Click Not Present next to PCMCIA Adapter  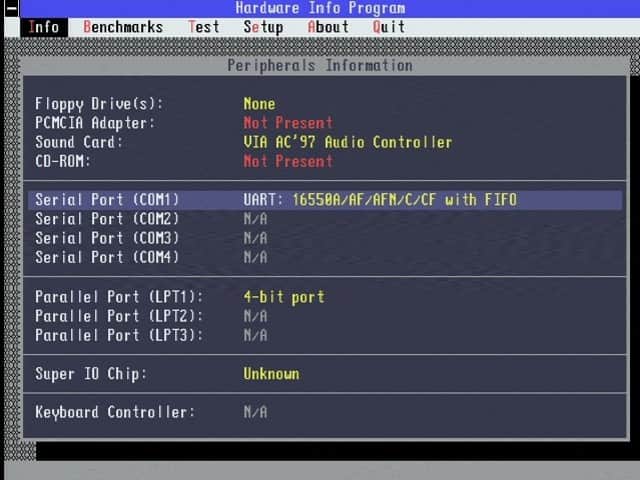pos(288,123)
